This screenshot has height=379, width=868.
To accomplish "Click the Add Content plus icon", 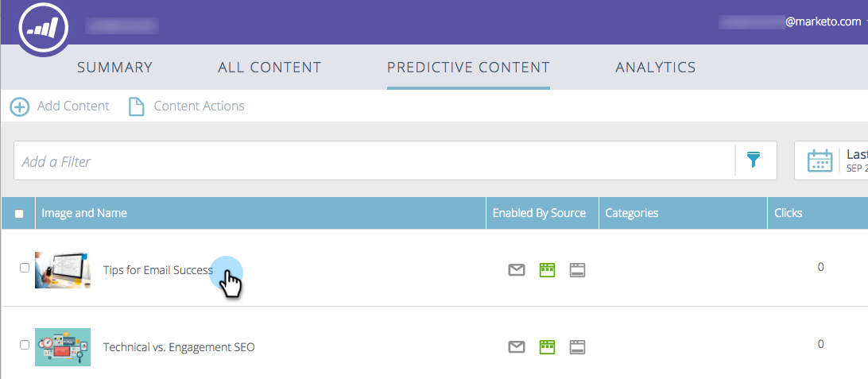I will click(x=20, y=106).
